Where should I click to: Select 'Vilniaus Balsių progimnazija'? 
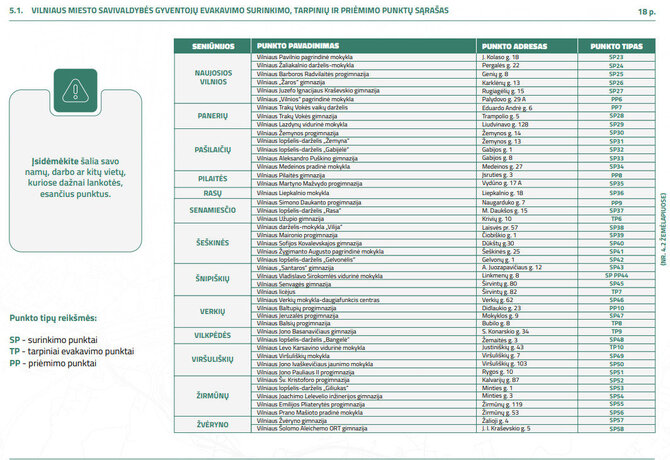click(x=294, y=323)
